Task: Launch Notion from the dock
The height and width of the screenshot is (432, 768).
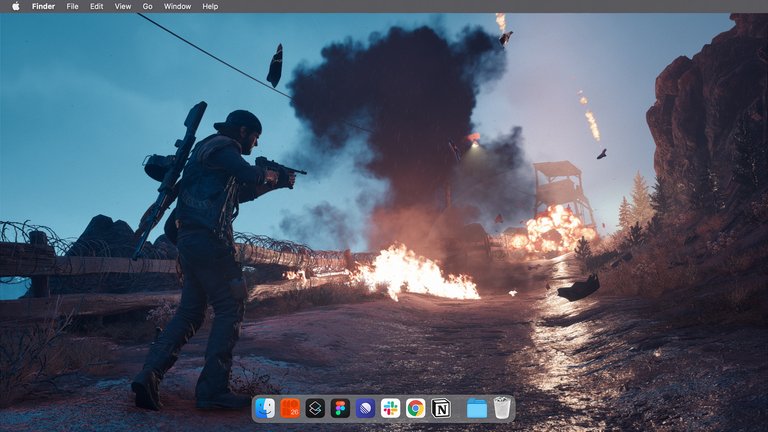Action: pos(440,408)
